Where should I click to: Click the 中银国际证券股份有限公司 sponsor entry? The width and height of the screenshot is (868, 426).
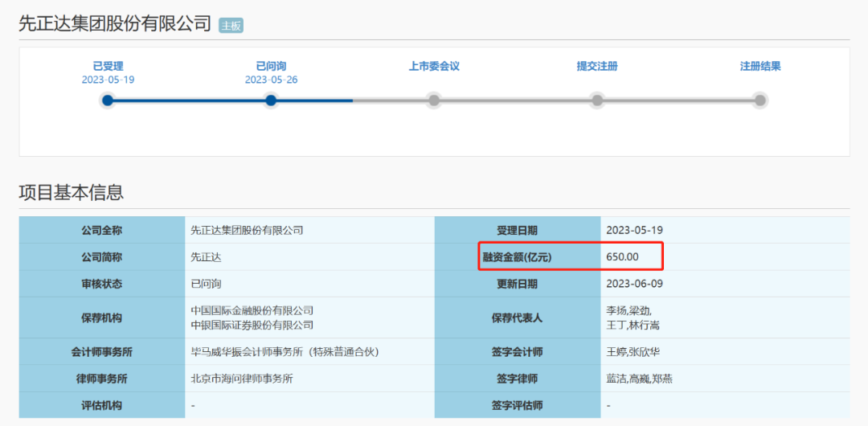click(252, 325)
